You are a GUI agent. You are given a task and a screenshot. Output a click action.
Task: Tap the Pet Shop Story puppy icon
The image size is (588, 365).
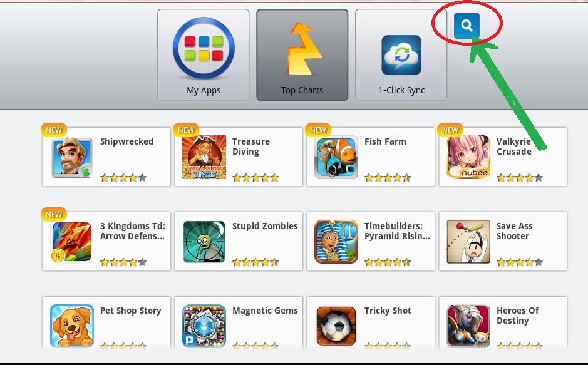71,326
